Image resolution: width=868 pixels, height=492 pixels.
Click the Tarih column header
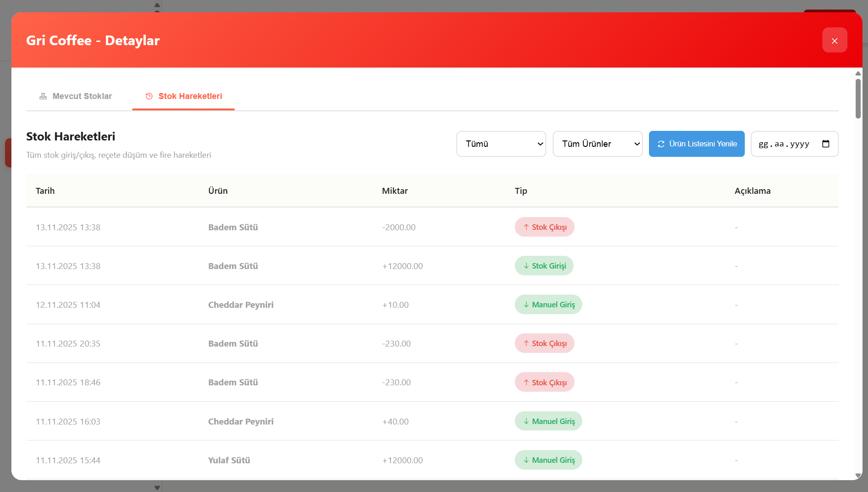pyautogui.click(x=45, y=191)
